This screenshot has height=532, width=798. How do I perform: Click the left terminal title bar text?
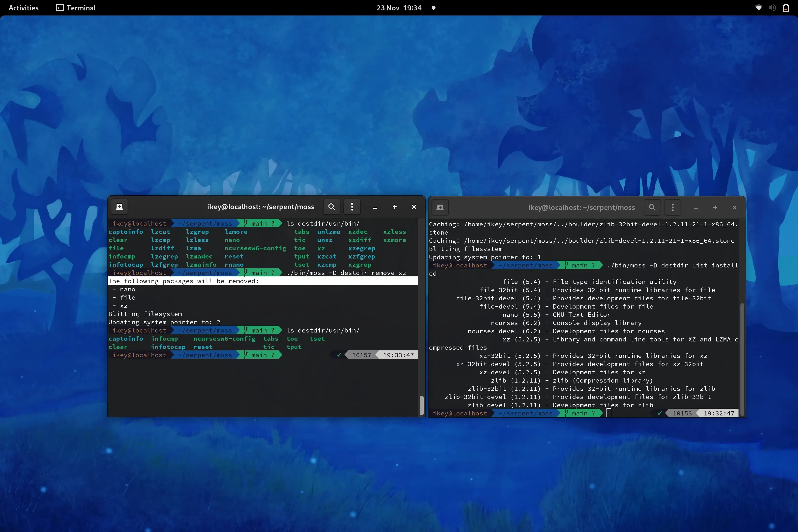coord(261,207)
